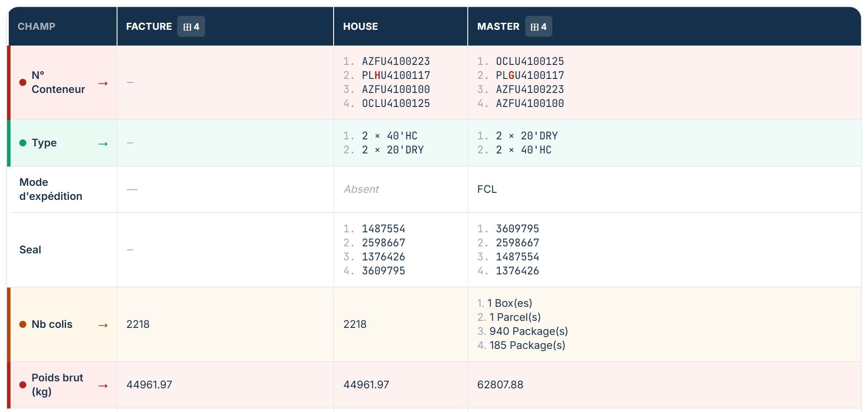Click the 185 Package(s) entry
Viewport: 868px width, 412px height.
point(527,345)
